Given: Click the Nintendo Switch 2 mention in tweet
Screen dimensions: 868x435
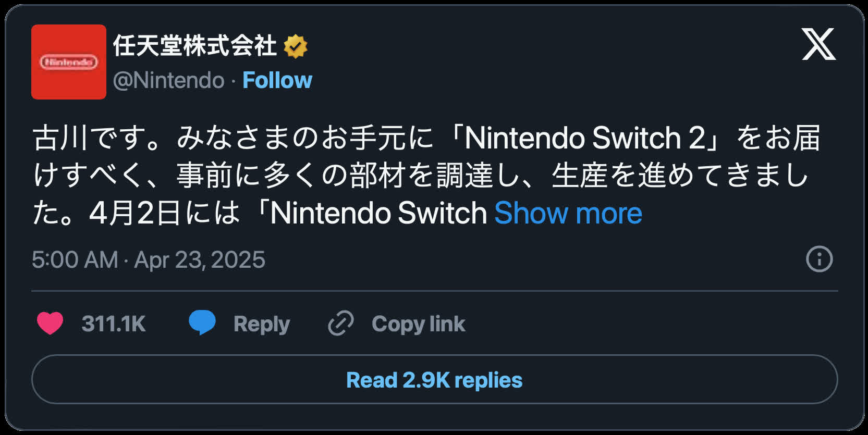Looking at the screenshot, I should coord(584,138).
